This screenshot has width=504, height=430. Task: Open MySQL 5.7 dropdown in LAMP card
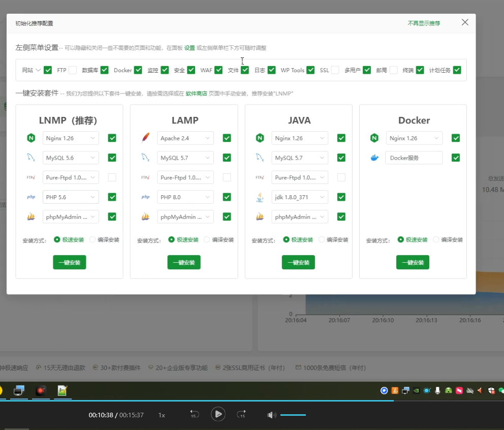(x=185, y=158)
